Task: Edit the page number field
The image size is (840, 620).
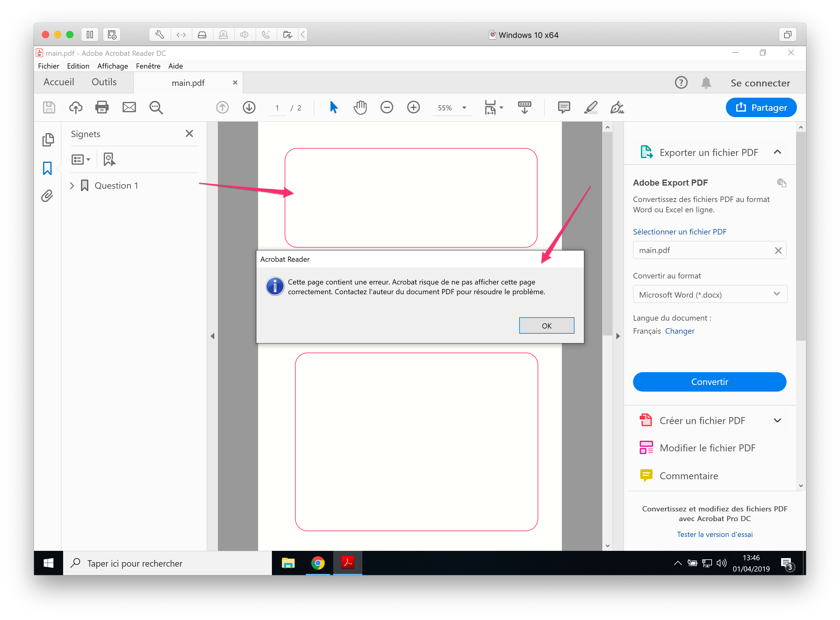Action: point(277,108)
